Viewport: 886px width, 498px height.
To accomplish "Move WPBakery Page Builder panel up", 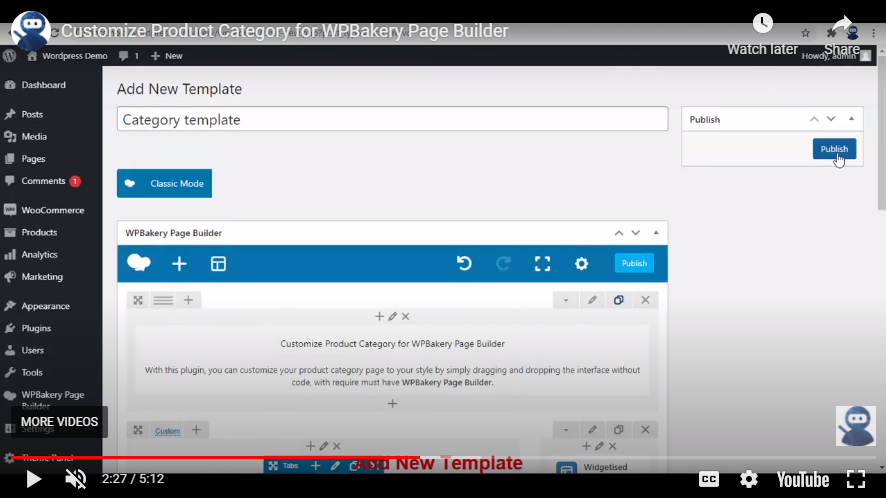I will [x=619, y=233].
